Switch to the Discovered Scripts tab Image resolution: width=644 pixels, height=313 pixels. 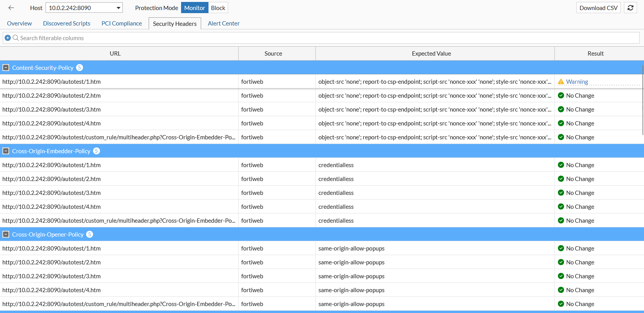(66, 24)
